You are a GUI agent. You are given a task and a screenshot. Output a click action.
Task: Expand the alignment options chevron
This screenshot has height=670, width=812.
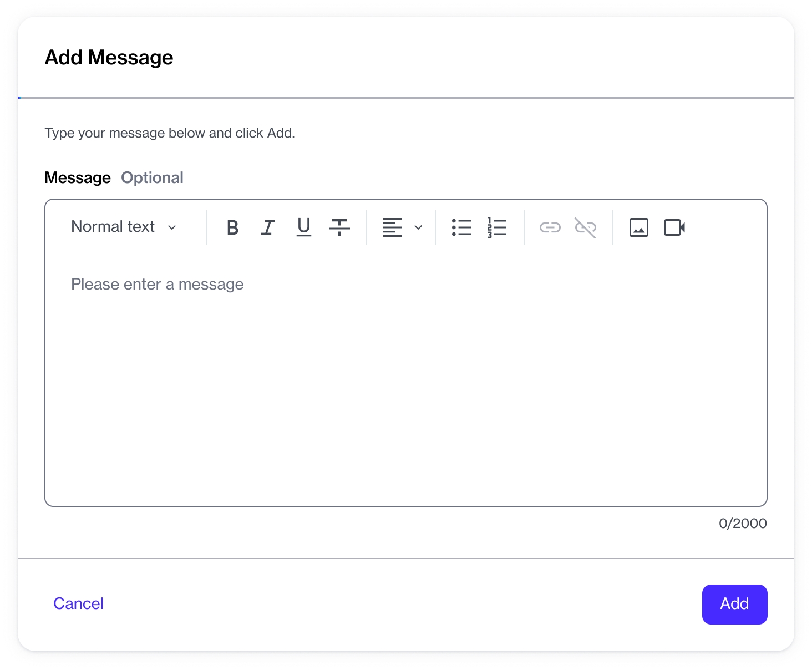click(x=418, y=227)
